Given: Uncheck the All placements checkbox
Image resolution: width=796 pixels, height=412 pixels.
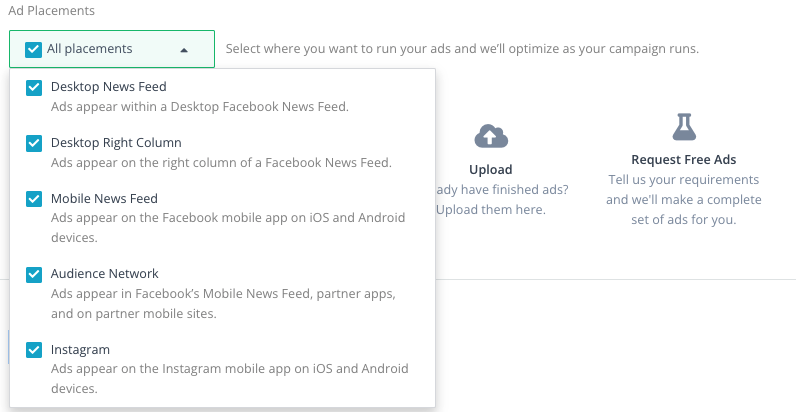Looking at the screenshot, I should point(34,49).
